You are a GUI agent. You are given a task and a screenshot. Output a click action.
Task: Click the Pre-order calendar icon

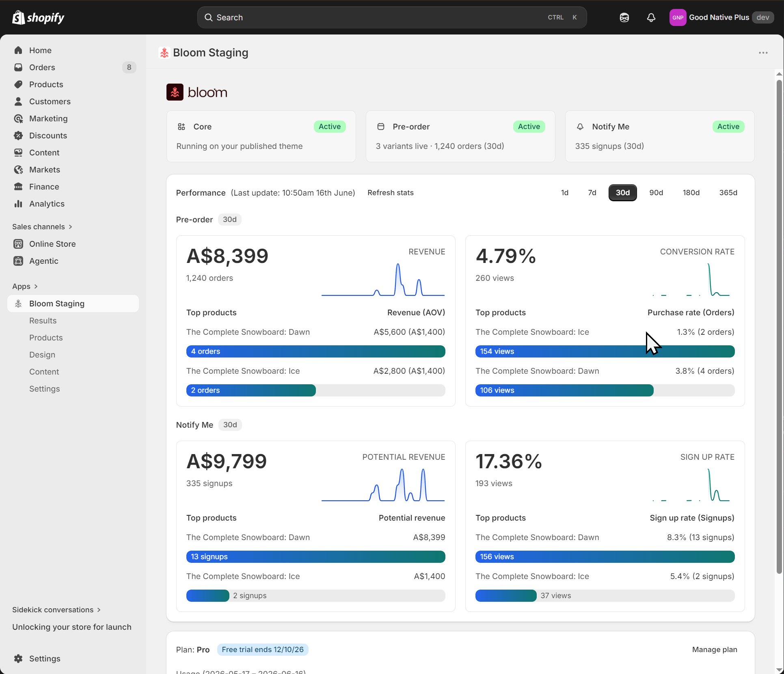pos(381,127)
